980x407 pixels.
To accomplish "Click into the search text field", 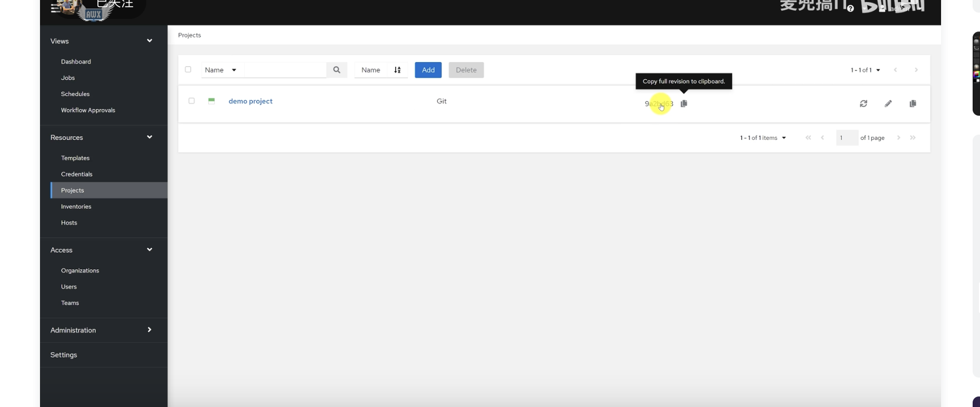I will [285, 70].
